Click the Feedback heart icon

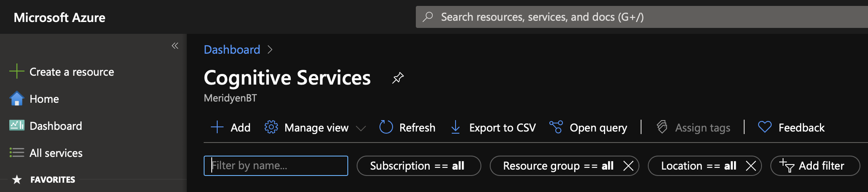pyautogui.click(x=764, y=127)
